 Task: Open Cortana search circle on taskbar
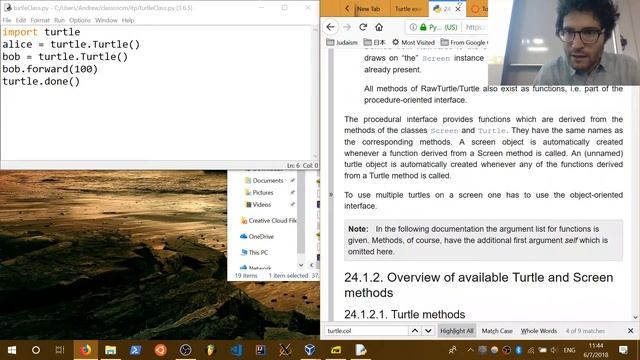coord(36,350)
